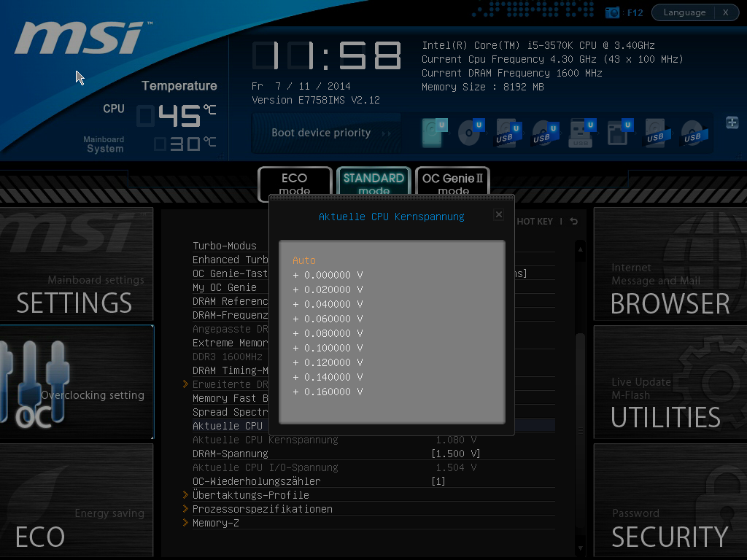747x560 pixels.
Task: Select the My OC Genie row
Action: click(231, 287)
